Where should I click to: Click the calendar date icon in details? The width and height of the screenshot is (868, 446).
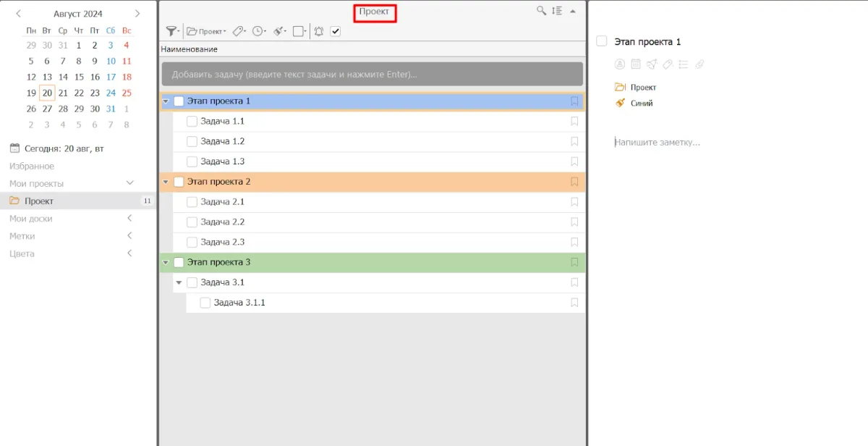pyautogui.click(x=636, y=64)
